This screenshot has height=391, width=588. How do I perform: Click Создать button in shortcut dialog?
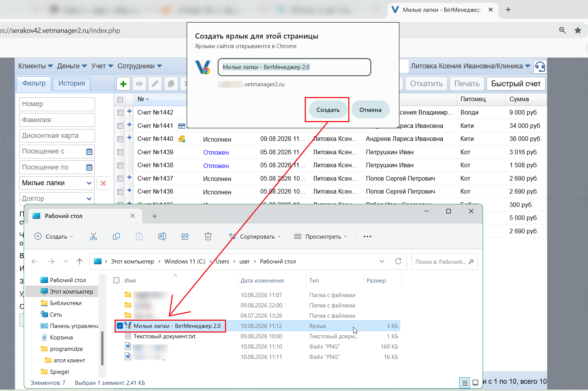(x=328, y=110)
